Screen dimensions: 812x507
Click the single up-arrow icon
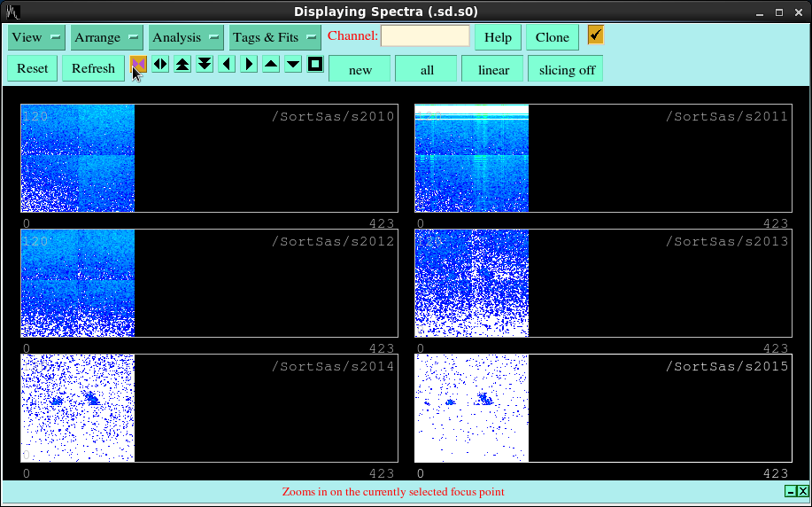271,65
